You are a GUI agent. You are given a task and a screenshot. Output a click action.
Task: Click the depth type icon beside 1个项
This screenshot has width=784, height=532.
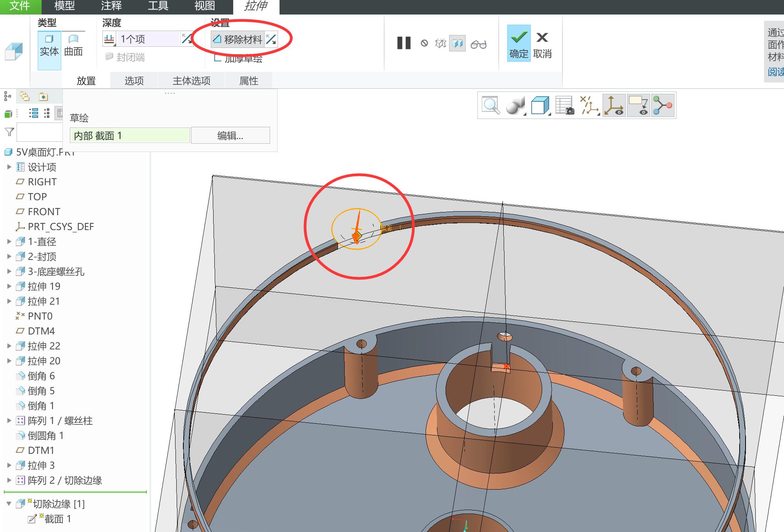click(x=109, y=39)
